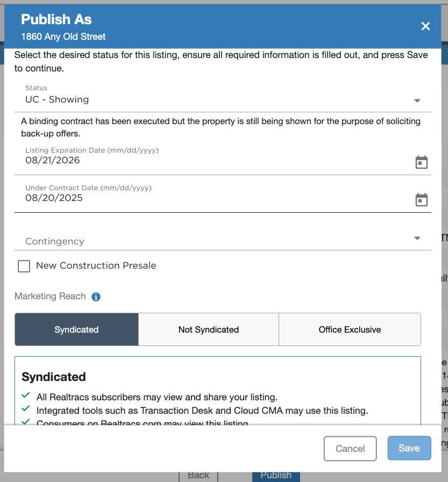Expand the Status dropdown arrow
Screen dimensions: 448x482
click(x=417, y=100)
